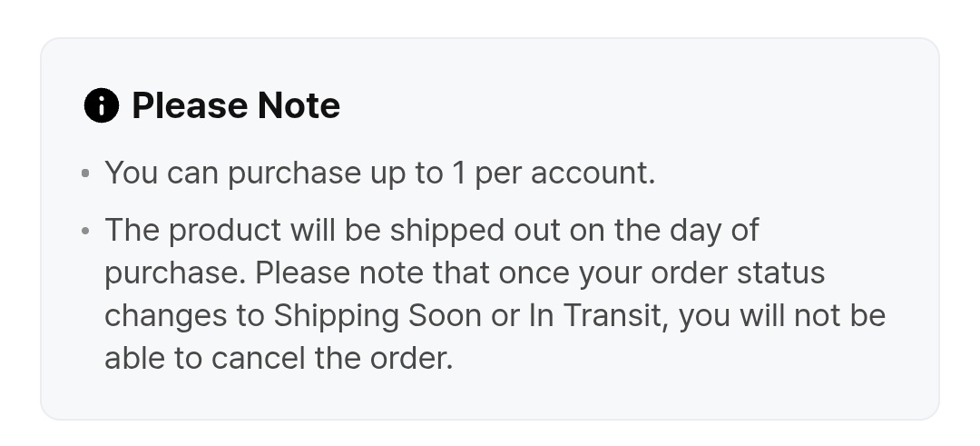Image resolution: width=980 pixels, height=446 pixels.
Task: Click the word 'Please' in the heading
Action: click(x=190, y=105)
